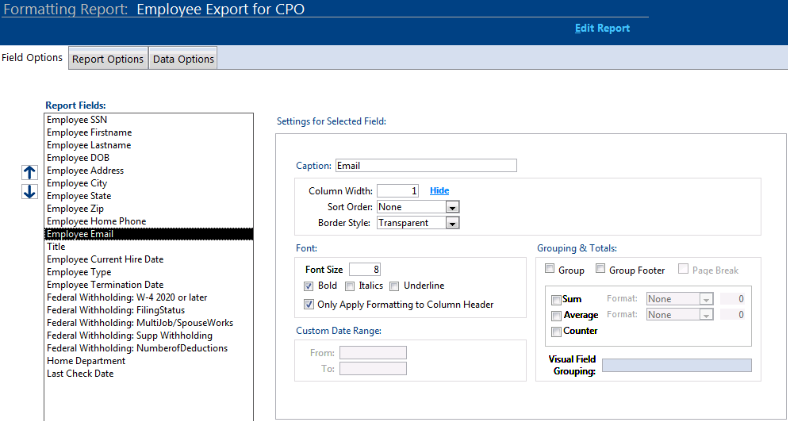Check the Average checkbox
The image size is (788, 421).
(x=556, y=315)
